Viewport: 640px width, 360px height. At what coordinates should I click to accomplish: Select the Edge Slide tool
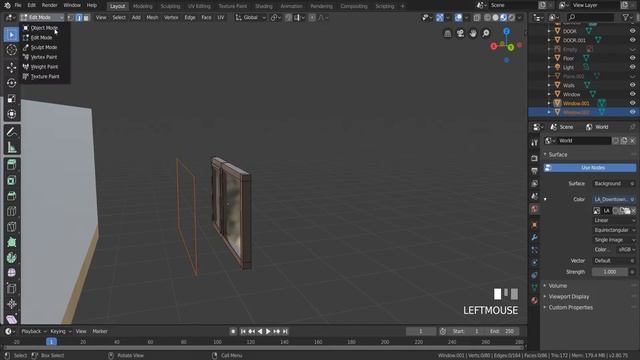tap(11, 288)
